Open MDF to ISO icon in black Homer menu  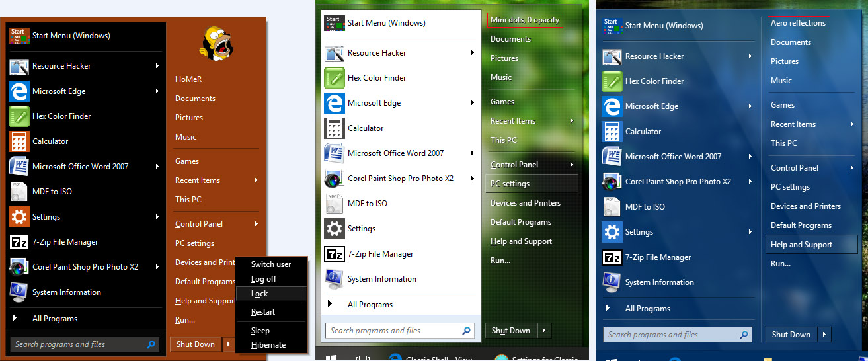tap(19, 192)
